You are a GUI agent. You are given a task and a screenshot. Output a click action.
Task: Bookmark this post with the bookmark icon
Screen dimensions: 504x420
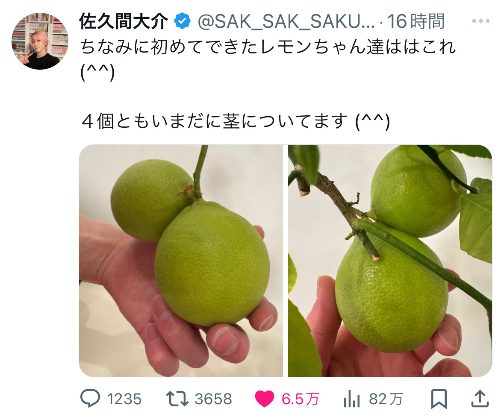click(439, 399)
